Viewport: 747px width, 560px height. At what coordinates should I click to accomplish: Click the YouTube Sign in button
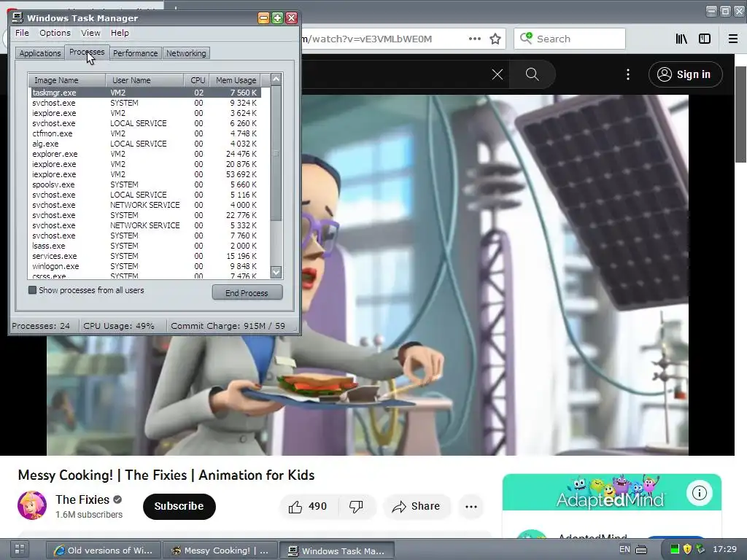(686, 74)
